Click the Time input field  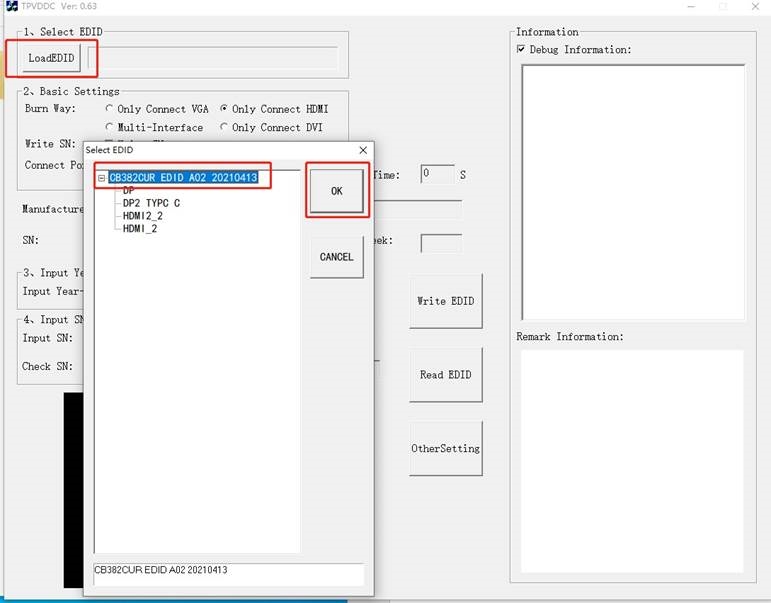(x=437, y=174)
